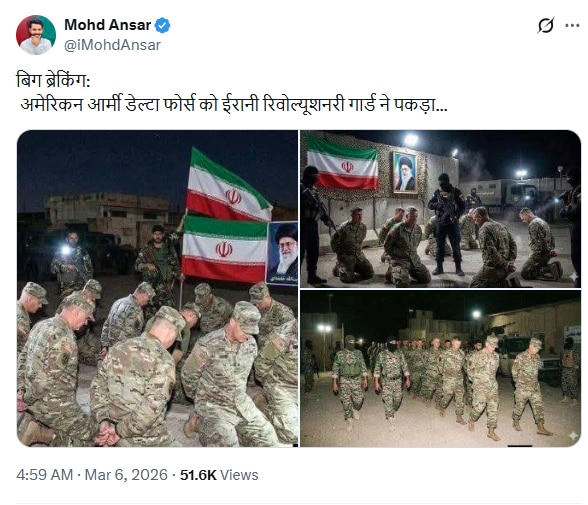Click the sparkle icon on bottom-right image
The height and width of the screenshot is (505, 588).
[573, 436]
